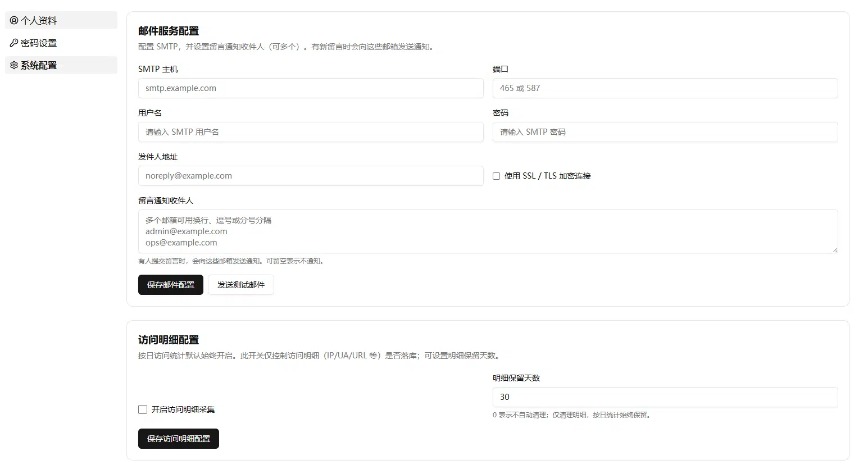This screenshot has width=868, height=469.
Task: Click the 保存访问明细配置 button
Action: point(179,439)
